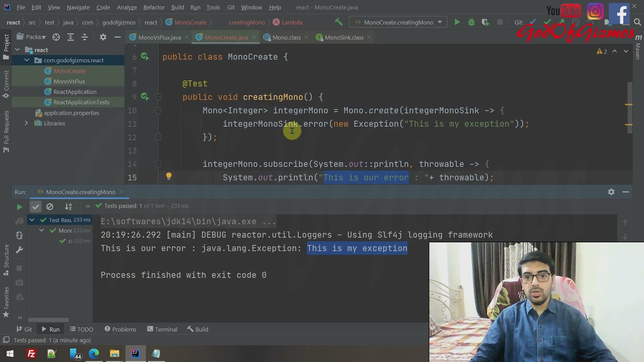
Task: Collapse the react root node
Action: point(17,50)
